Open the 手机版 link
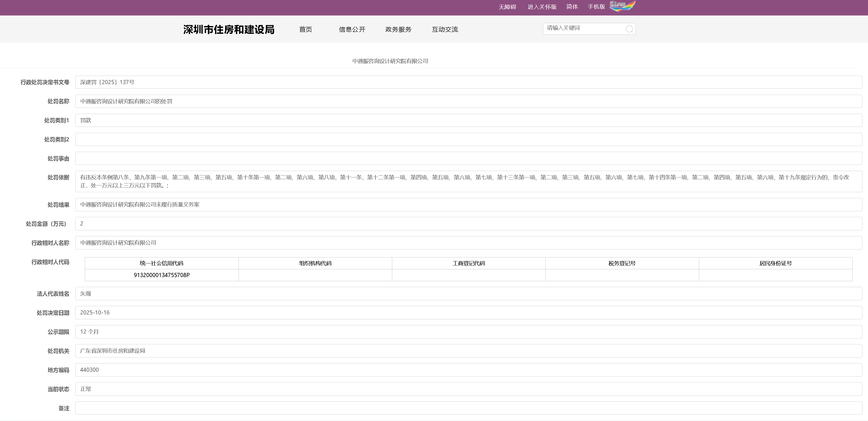This screenshot has width=868, height=421. [x=596, y=7]
